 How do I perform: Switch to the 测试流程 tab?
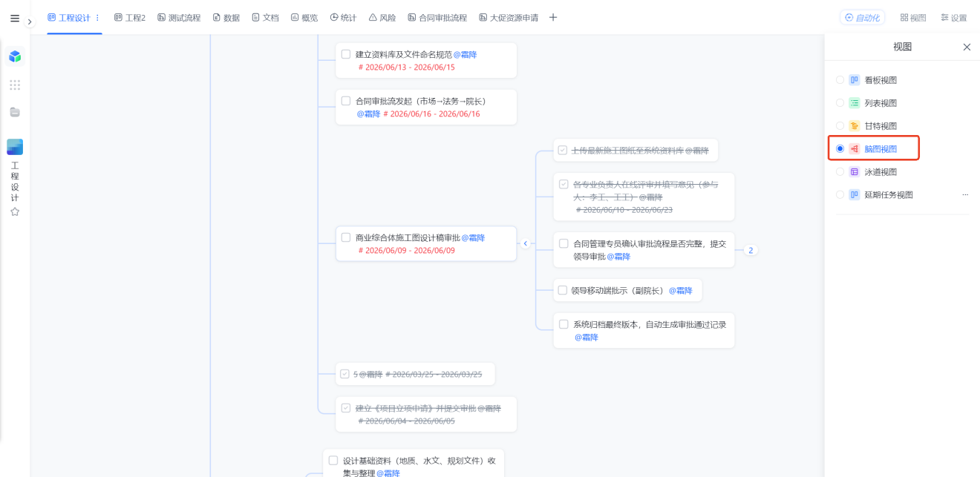click(x=179, y=18)
